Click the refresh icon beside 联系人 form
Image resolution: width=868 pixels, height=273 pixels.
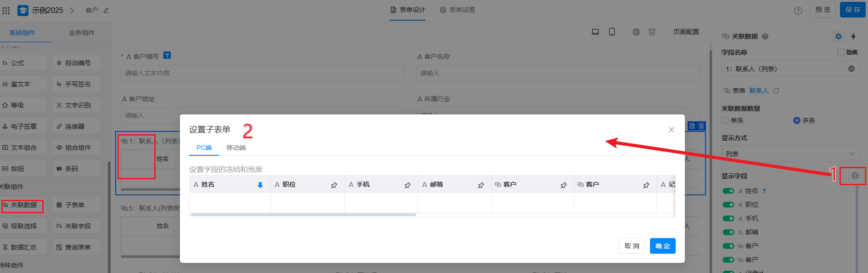click(776, 91)
